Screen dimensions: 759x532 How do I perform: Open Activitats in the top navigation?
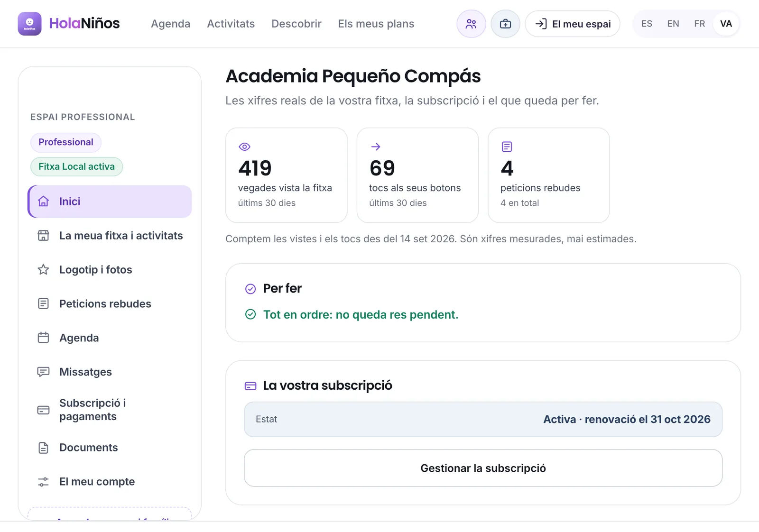(x=231, y=24)
